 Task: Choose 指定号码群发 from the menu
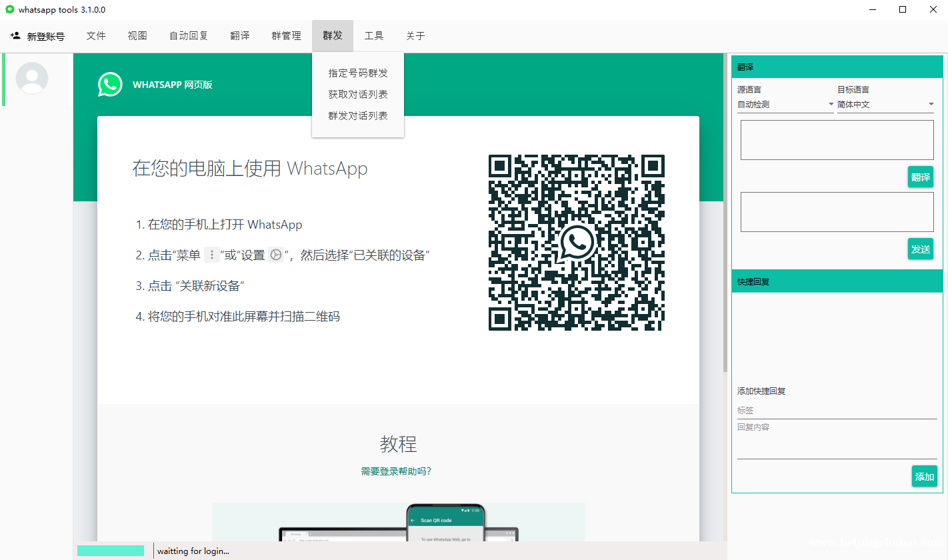(x=358, y=73)
